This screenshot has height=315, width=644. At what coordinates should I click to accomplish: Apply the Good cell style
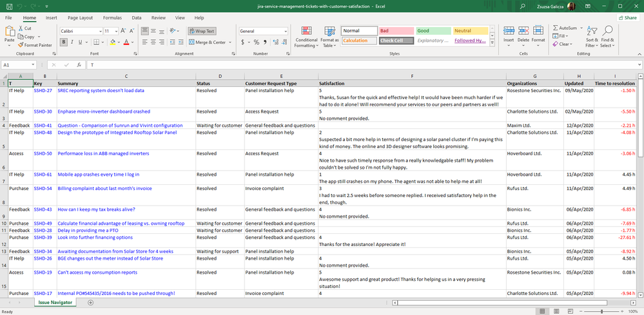click(433, 31)
